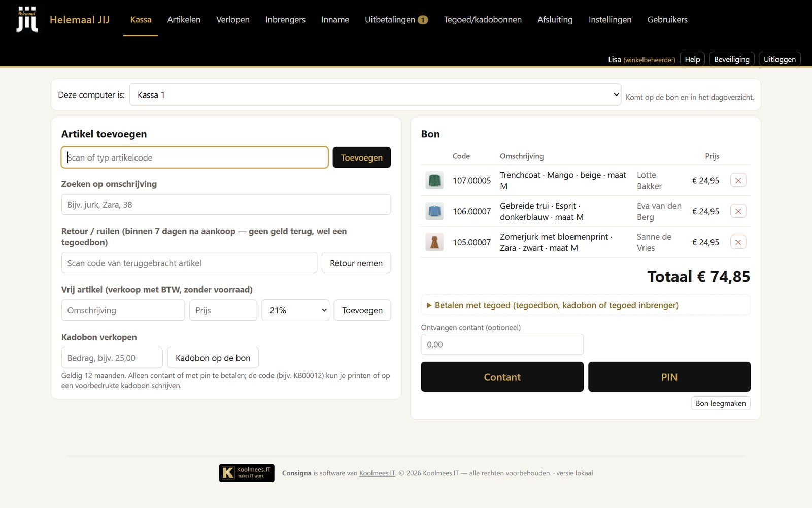812x508 pixels.
Task: Open the green trenchcoat thumbnail image
Action: click(434, 180)
